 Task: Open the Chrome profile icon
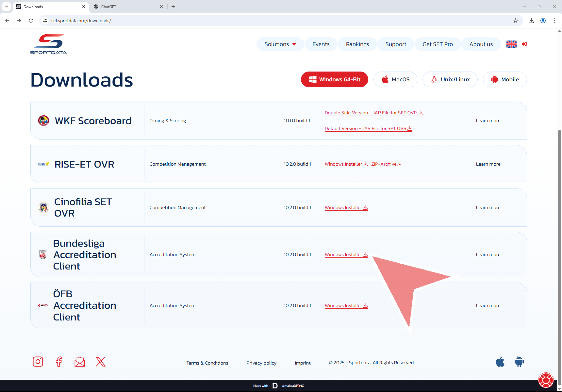click(543, 21)
